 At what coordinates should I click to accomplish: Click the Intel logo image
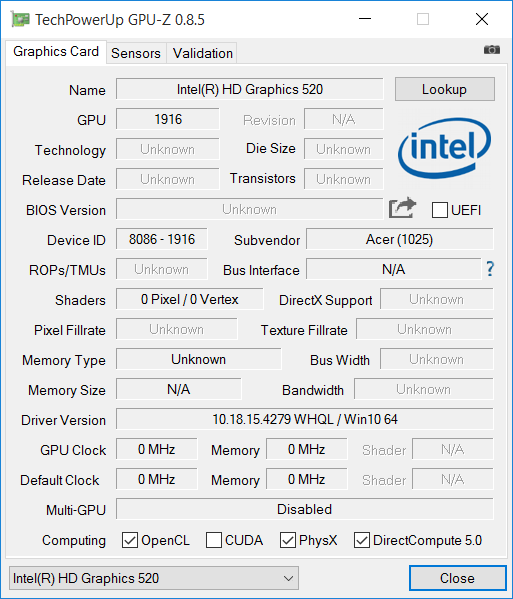coord(444,148)
